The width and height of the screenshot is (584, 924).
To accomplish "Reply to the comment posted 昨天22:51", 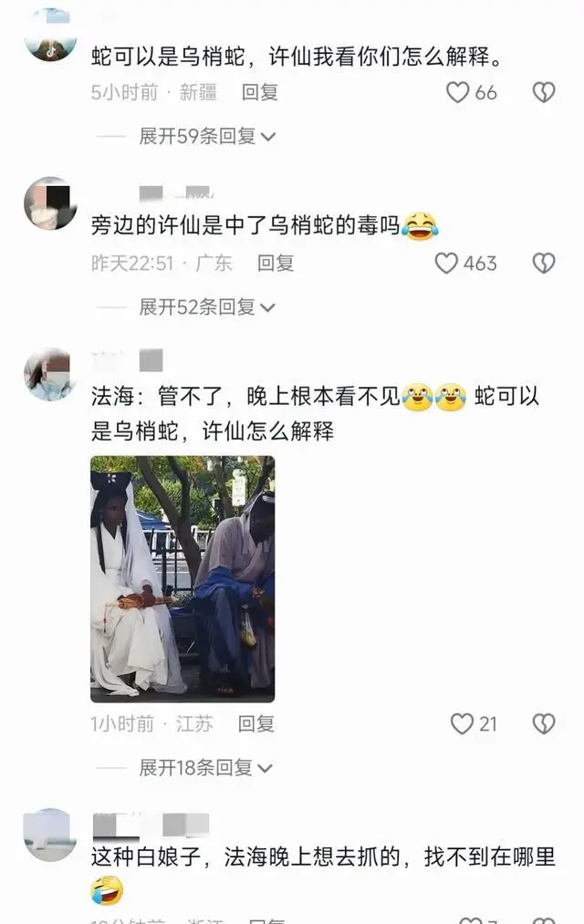I will coord(276,263).
